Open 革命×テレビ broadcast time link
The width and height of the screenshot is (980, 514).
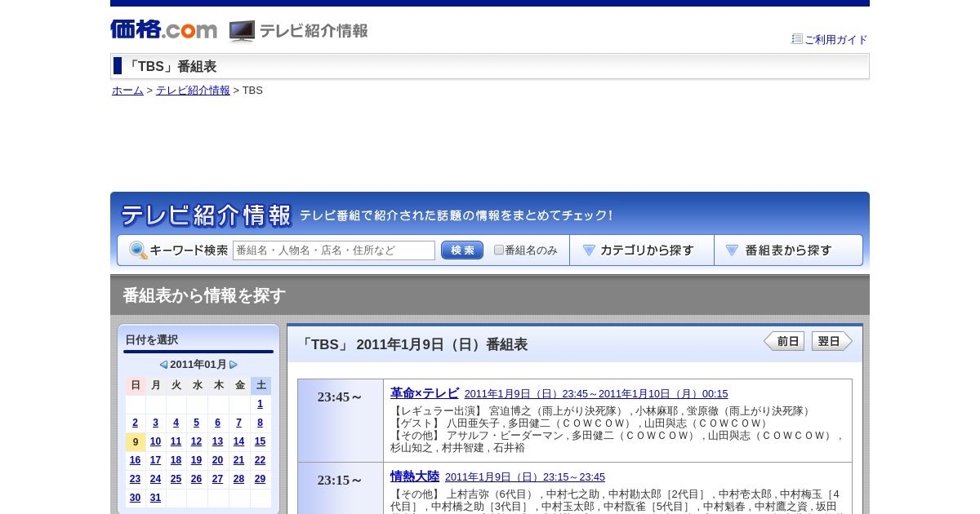(596, 394)
